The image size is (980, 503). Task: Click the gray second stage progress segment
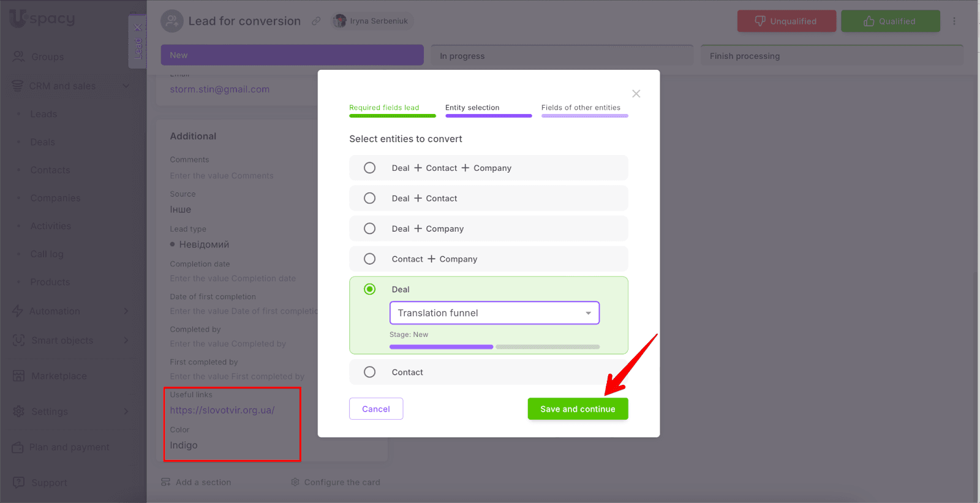[548, 347]
